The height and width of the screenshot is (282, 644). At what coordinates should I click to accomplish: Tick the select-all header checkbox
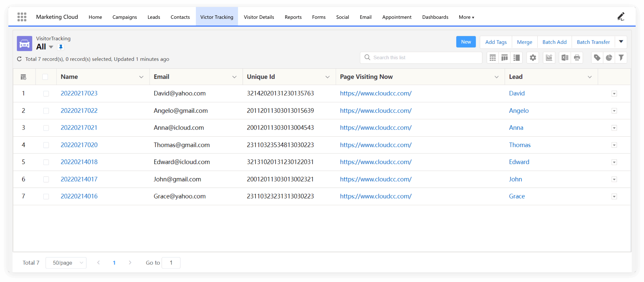pyautogui.click(x=45, y=77)
